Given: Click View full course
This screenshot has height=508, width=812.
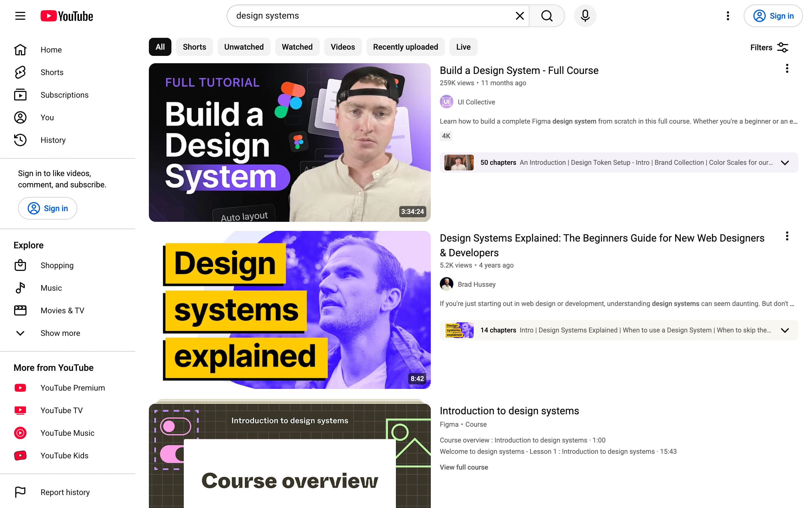Looking at the screenshot, I should tap(464, 467).
